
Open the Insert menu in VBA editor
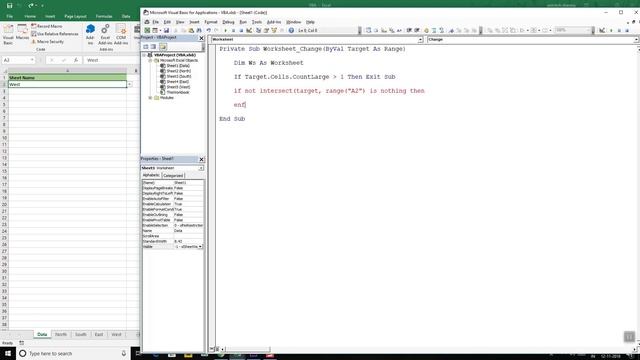[194, 22]
